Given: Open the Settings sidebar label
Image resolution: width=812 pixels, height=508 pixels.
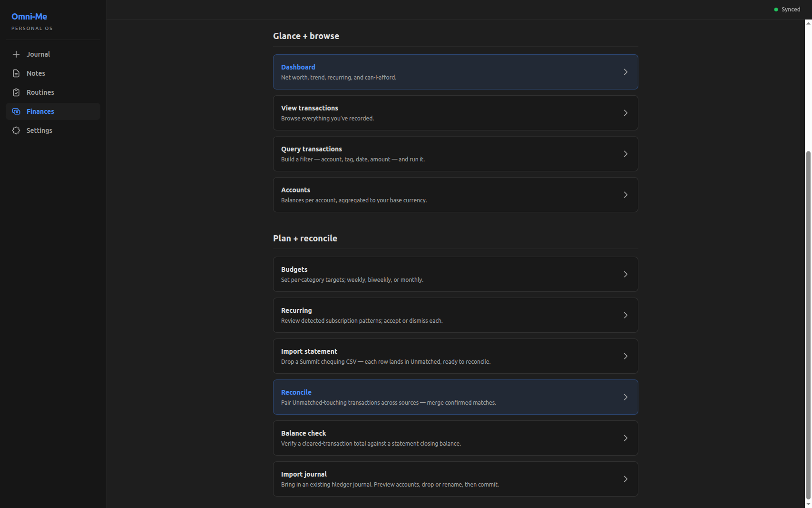Looking at the screenshot, I should coord(39,130).
